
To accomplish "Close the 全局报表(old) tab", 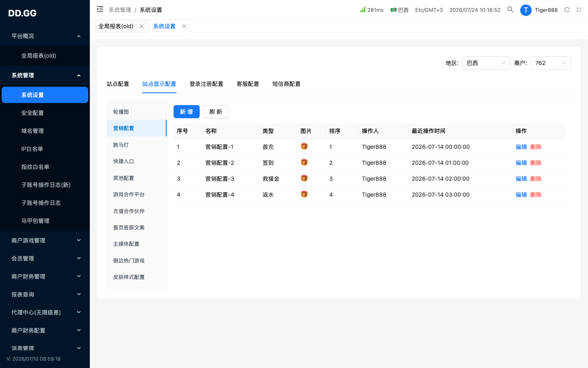I will (142, 26).
